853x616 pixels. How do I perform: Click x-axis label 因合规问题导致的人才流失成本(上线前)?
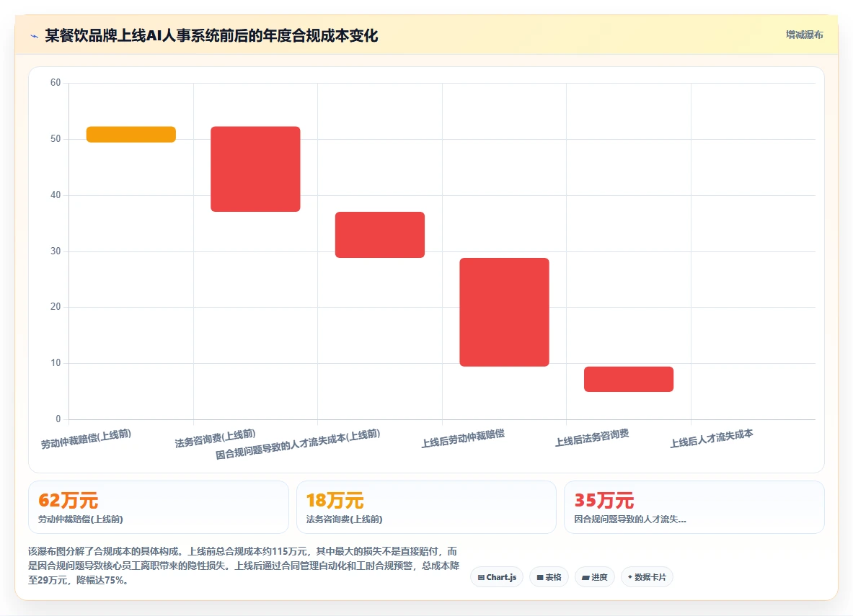[x=298, y=445]
